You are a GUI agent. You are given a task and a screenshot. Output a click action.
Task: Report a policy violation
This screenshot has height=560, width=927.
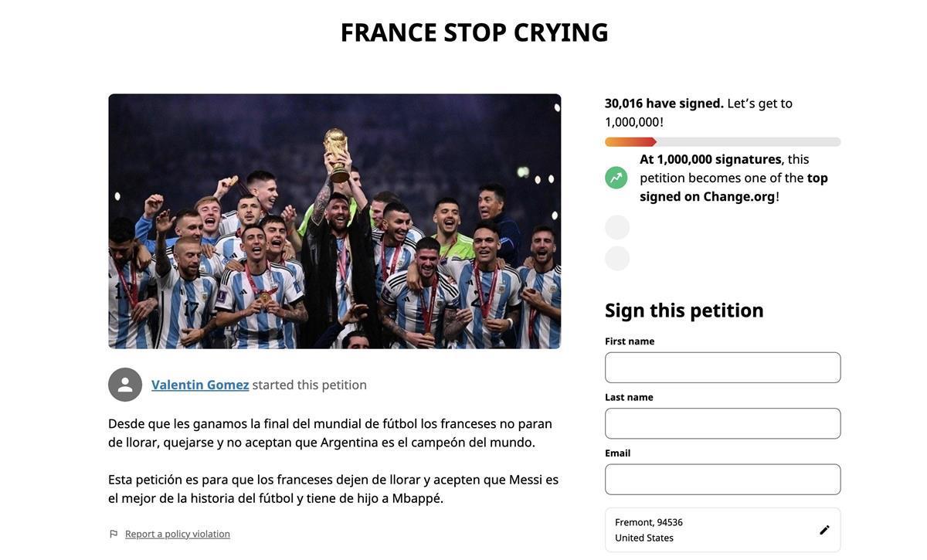coord(178,534)
